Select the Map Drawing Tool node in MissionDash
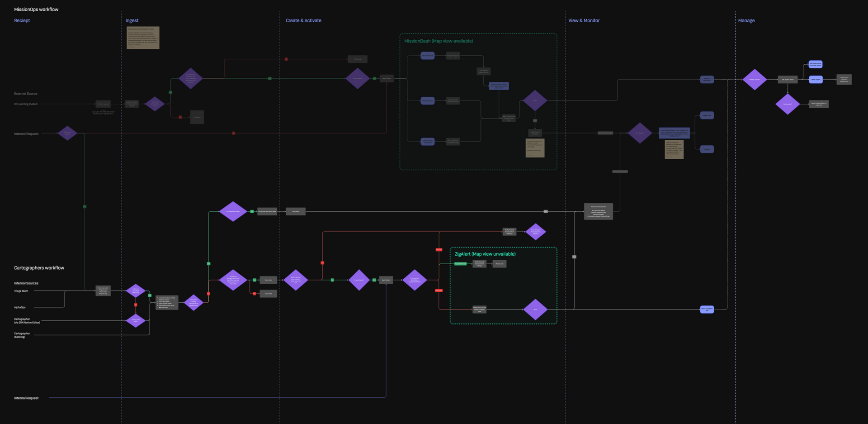868x424 pixels. coord(427,56)
